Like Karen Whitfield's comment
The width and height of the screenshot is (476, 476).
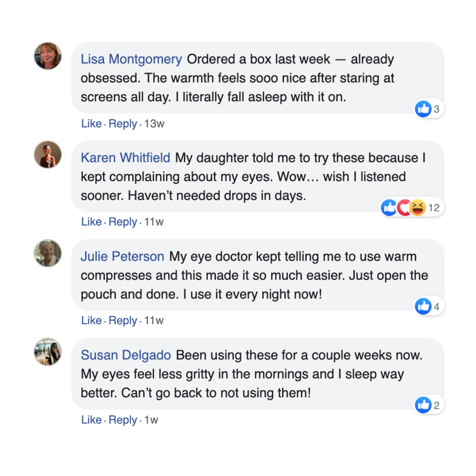91,222
